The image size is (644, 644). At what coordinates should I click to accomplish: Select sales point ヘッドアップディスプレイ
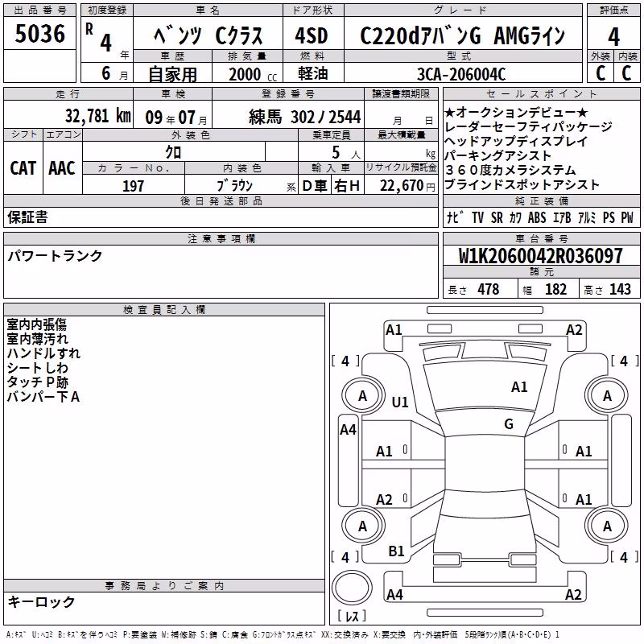[x=516, y=141]
